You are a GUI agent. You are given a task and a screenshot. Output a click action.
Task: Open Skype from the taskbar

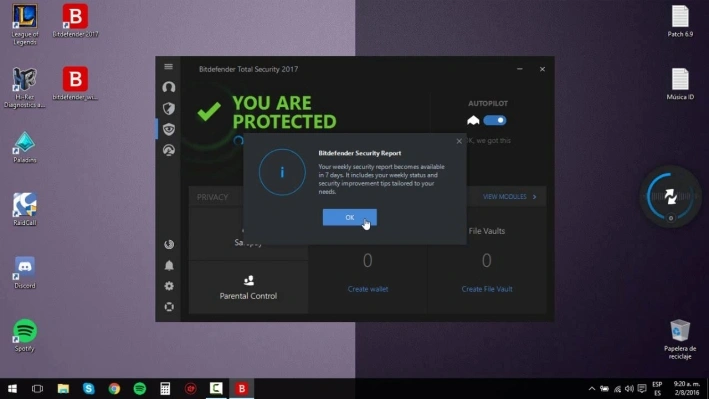pyautogui.click(x=89, y=389)
